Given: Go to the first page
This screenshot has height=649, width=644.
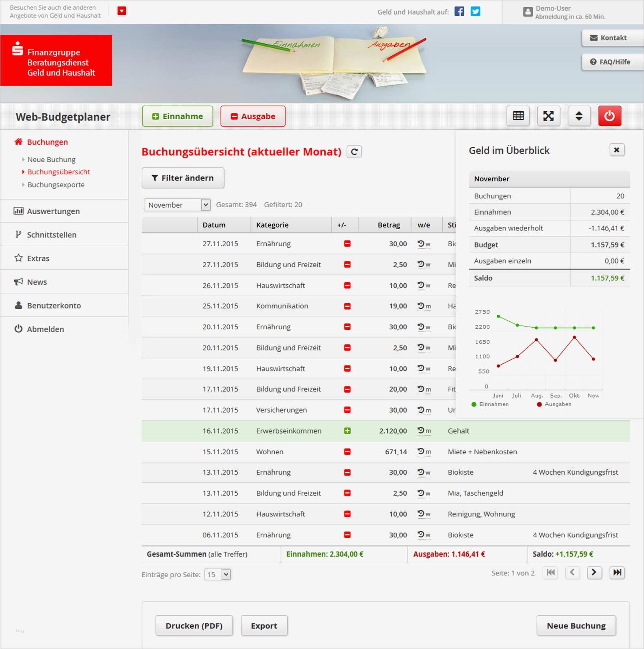Looking at the screenshot, I should [551, 573].
